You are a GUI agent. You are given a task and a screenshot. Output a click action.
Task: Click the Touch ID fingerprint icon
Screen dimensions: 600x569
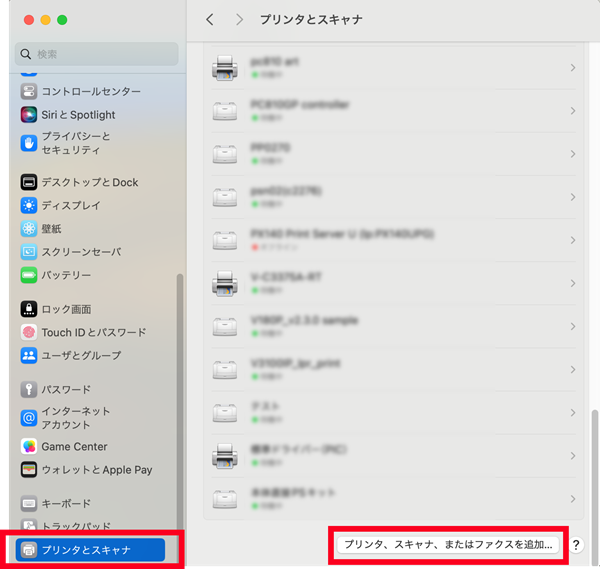[30, 332]
